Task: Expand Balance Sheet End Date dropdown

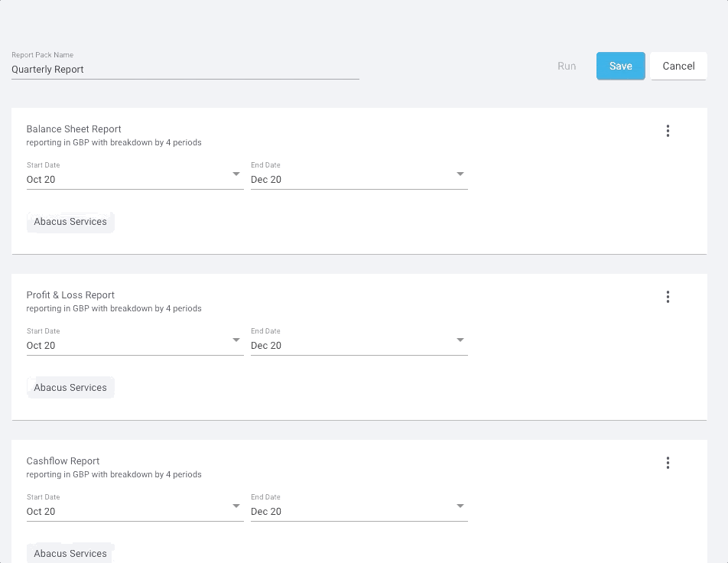Action: click(359, 178)
